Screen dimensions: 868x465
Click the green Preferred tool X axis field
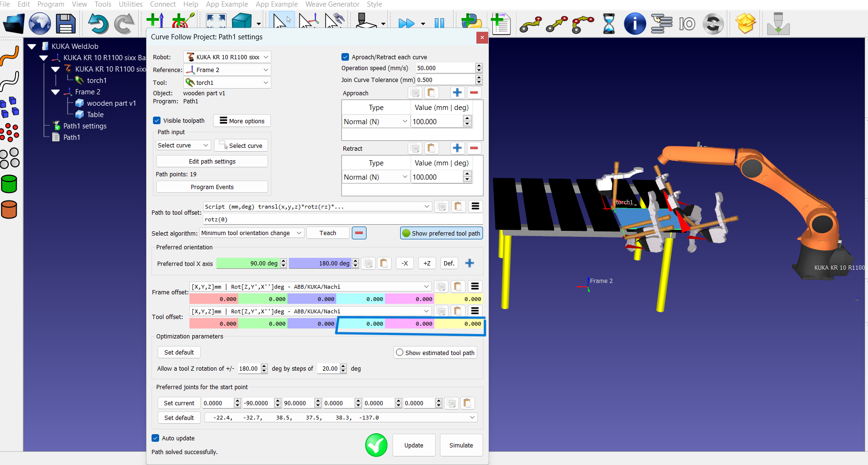point(248,264)
